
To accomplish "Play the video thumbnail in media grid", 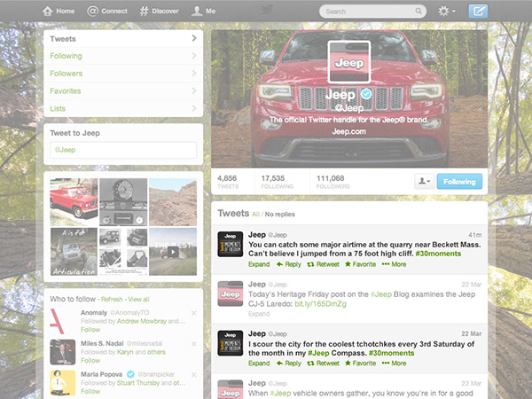I will coord(173,252).
